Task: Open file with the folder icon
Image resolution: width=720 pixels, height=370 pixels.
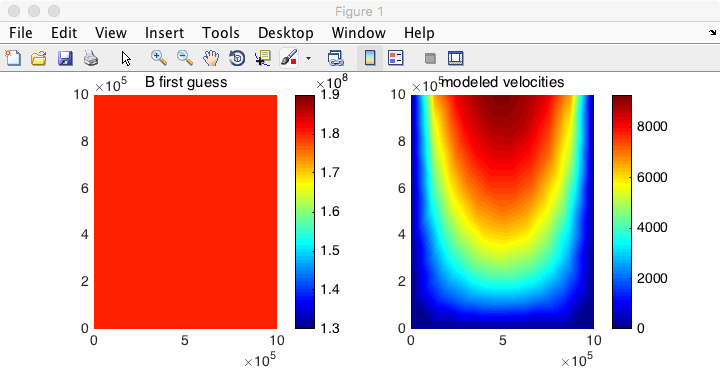Action: coord(39,58)
